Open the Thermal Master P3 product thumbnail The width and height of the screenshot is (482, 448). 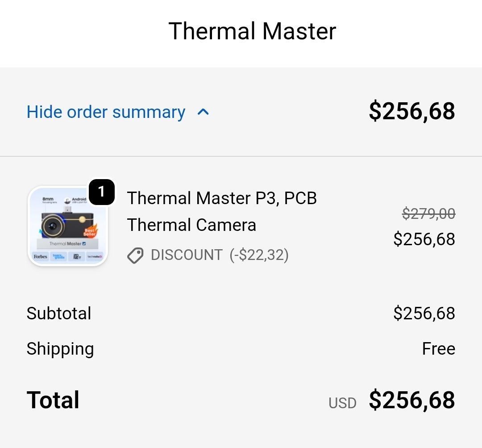[67, 226]
